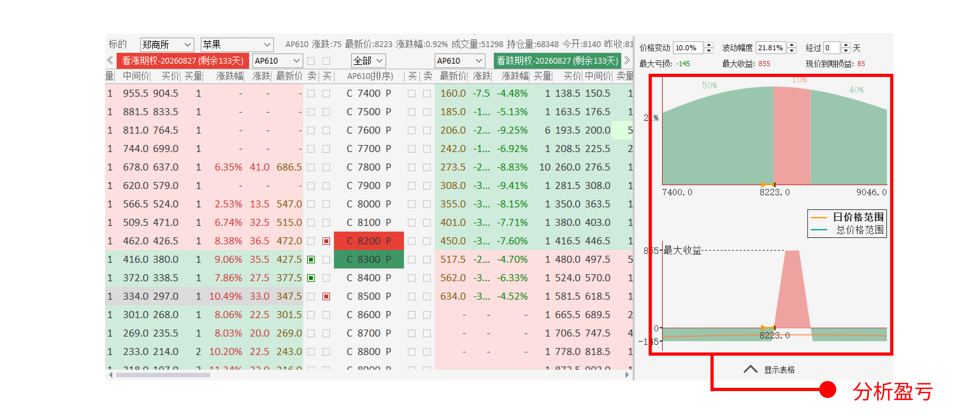The image size is (980, 418).
Task: Click the 显示表格 link
Action: point(779,370)
